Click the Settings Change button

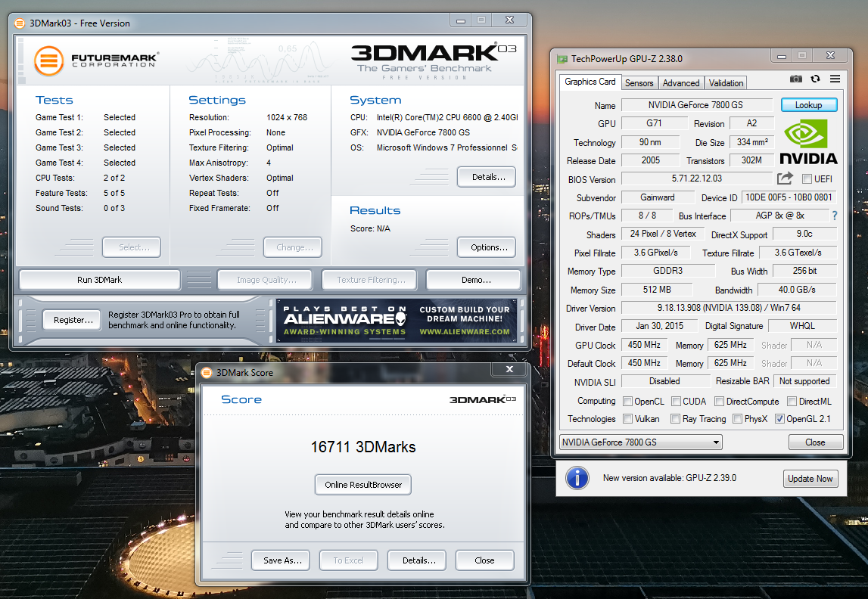click(x=293, y=247)
